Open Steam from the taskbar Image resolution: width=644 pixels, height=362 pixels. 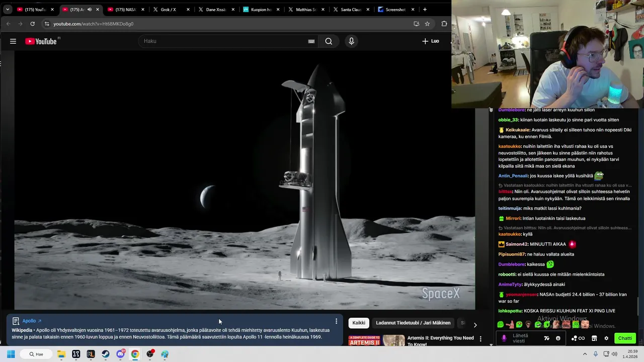106,354
